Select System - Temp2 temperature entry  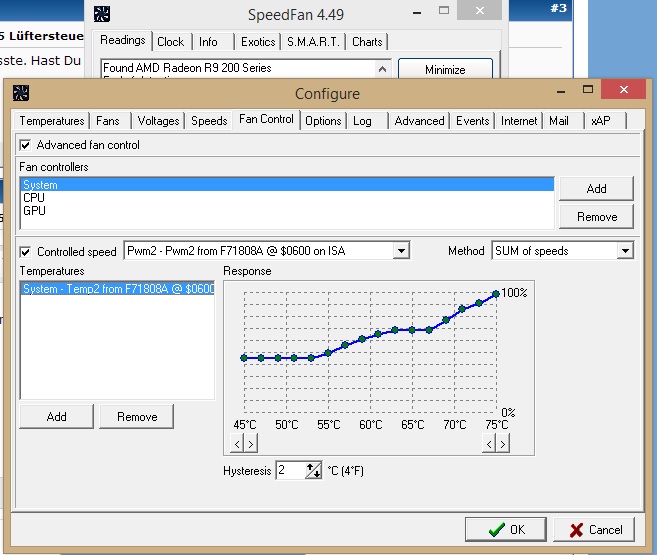coord(118,289)
